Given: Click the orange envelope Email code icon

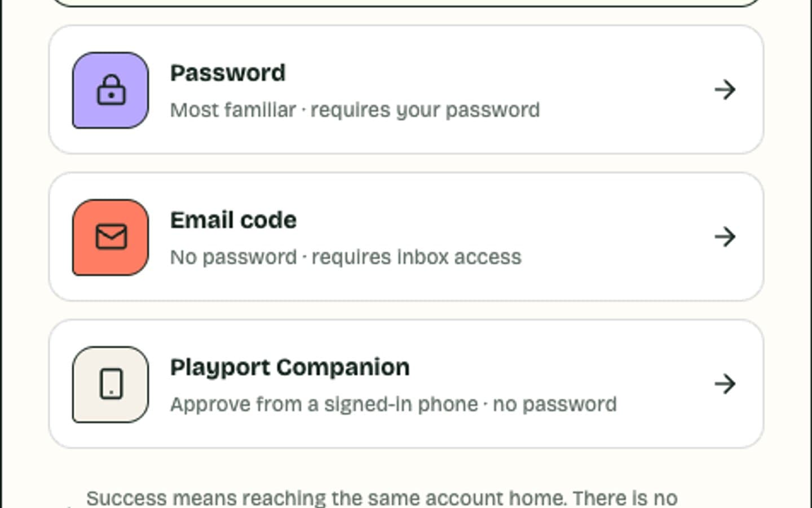Looking at the screenshot, I should click(x=111, y=237).
